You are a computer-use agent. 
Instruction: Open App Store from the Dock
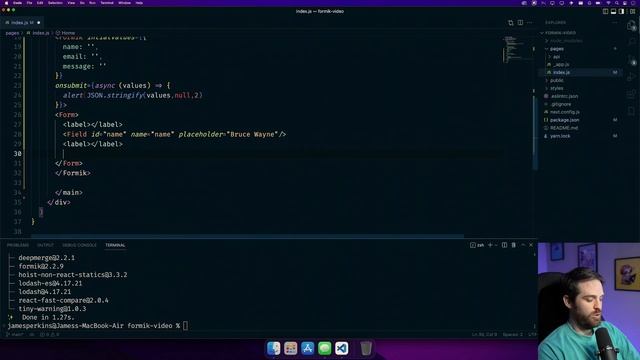[308, 348]
